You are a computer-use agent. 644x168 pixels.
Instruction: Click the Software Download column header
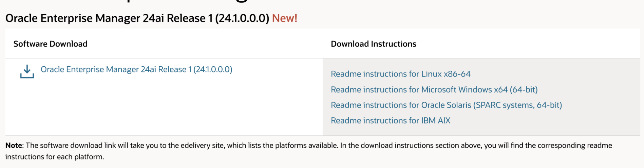(50, 44)
